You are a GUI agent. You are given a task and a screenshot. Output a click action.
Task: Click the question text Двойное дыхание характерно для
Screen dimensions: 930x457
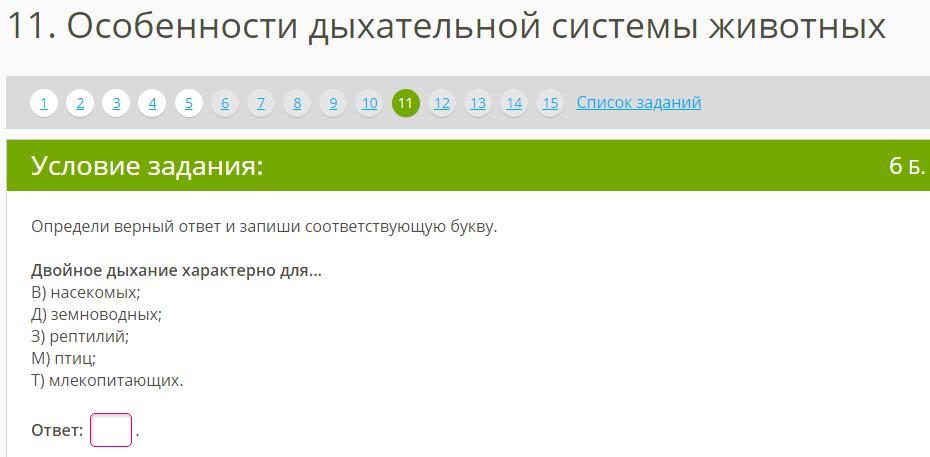tap(176, 271)
